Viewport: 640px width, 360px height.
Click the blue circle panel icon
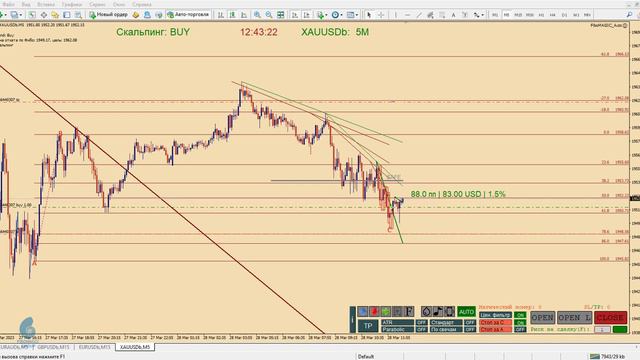point(362,311)
